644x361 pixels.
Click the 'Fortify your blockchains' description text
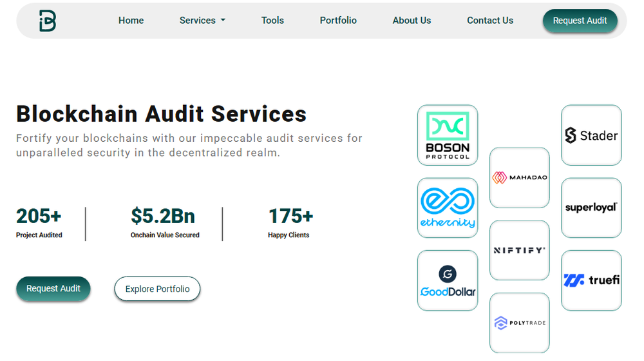point(189,145)
